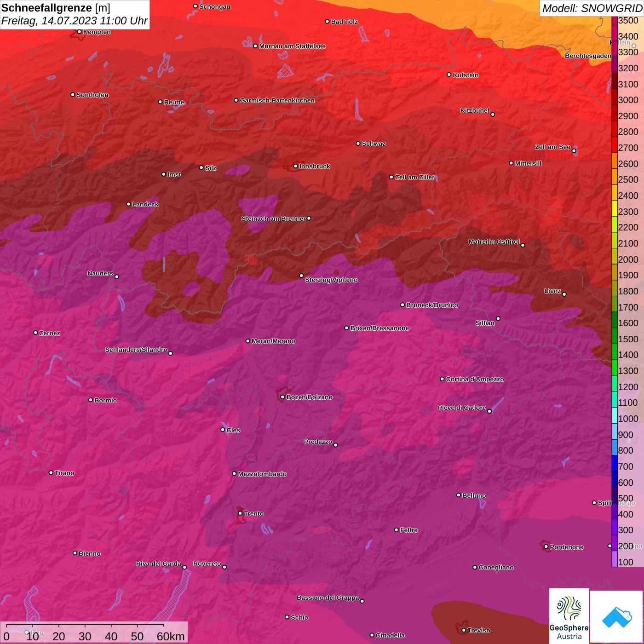Click the Tirano marker dot

coord(51,472)
